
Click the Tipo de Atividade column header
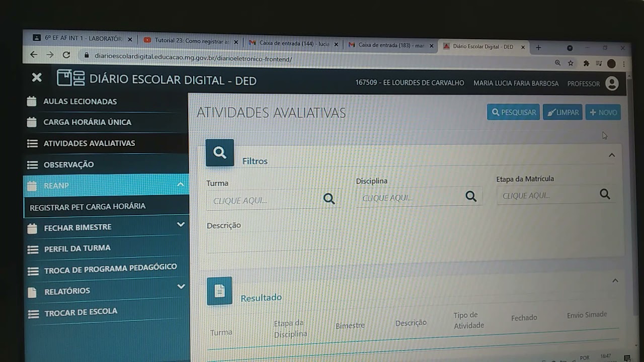coord(469,320)
